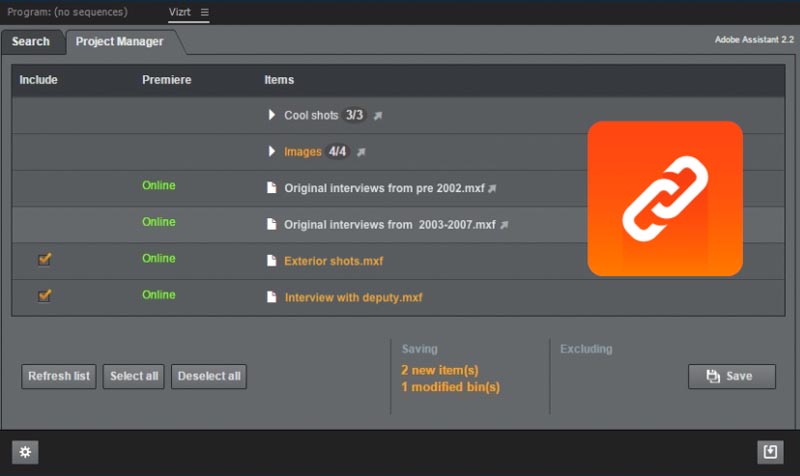This screenshot has width=800, height=476.
Task: Select Original interviews from pre 2002.mxf
Action: click(x=384, y=188)
